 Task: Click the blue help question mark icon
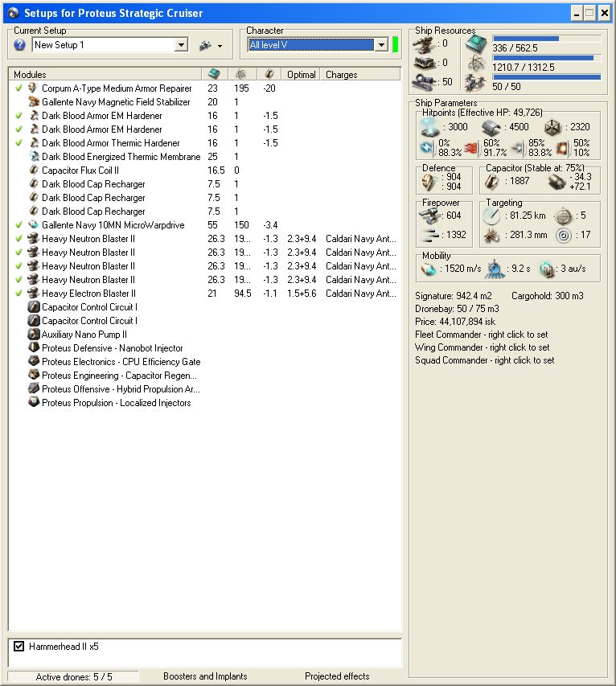pos(19,44)
